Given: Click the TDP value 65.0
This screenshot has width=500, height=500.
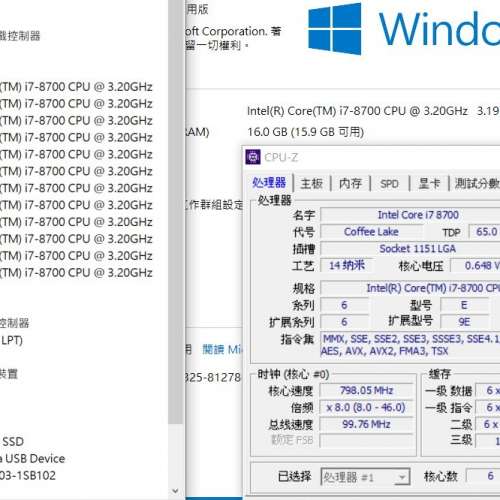Looking at the screenshot, I should [x=487, y=231].
